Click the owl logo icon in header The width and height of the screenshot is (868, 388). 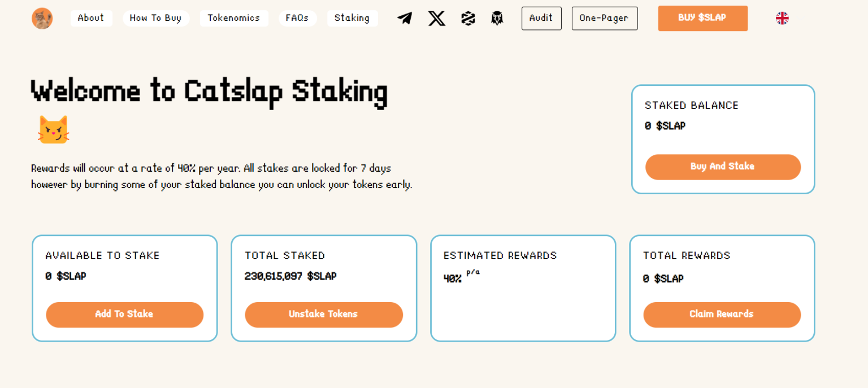tap(497, 18)
